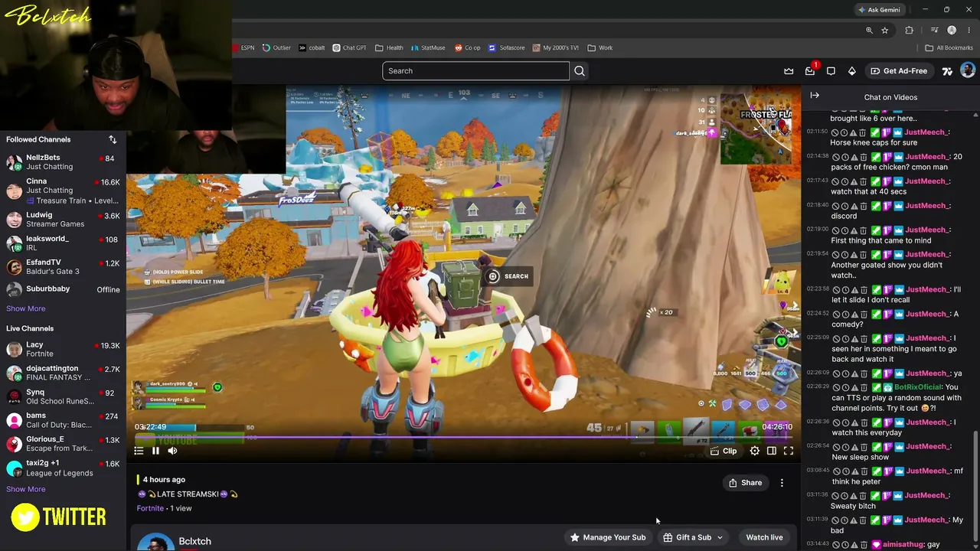This screenshot has width=980, height=551.
Task: Open the Get Bits diamond icon
Action: tap(851, 71)
